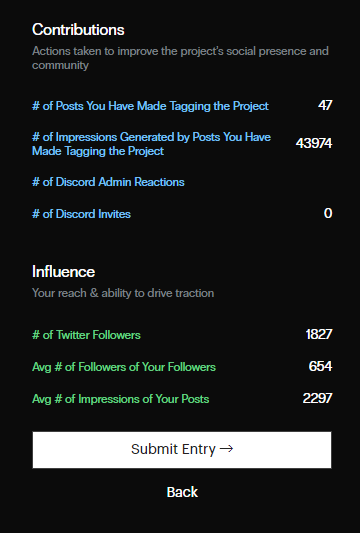
Task: Select the average impressions value 2297
Action: (x=317, y=398)
